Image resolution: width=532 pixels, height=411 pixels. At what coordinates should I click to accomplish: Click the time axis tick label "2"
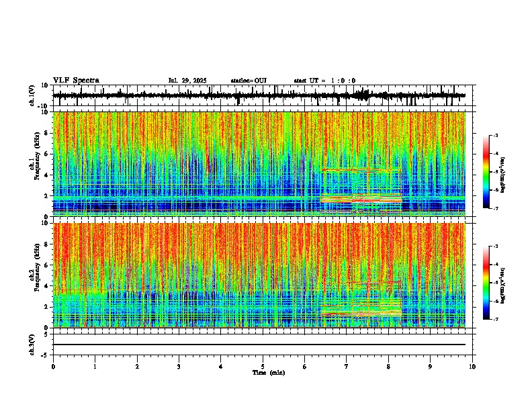click(137, 366)
